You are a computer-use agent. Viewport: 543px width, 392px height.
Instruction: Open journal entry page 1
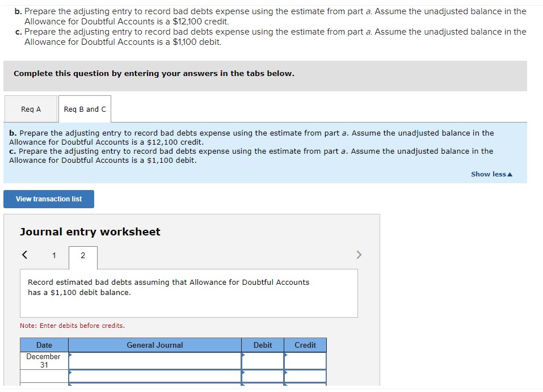tap(53, 256)
